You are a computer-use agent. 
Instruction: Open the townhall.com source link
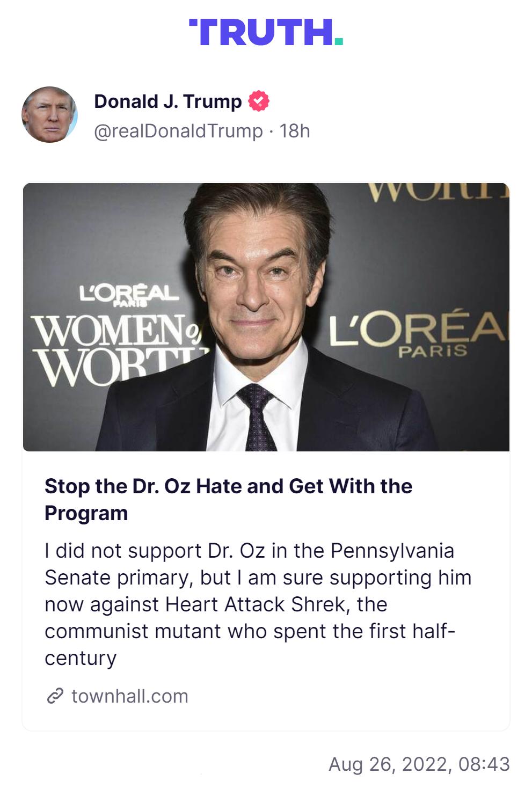click(x=129, y=696)
